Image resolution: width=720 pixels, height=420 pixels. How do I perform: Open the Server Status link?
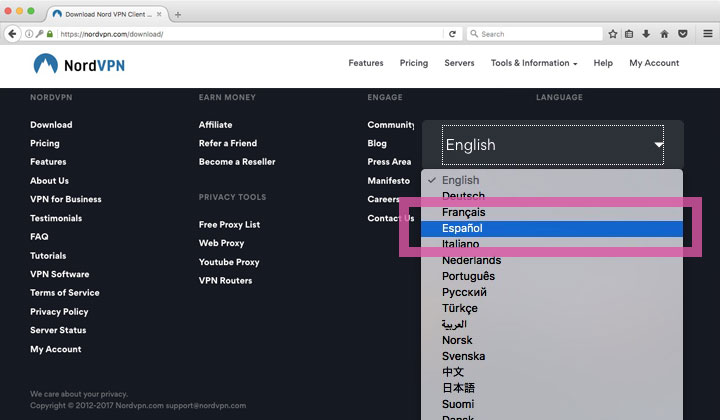(58, 330)
